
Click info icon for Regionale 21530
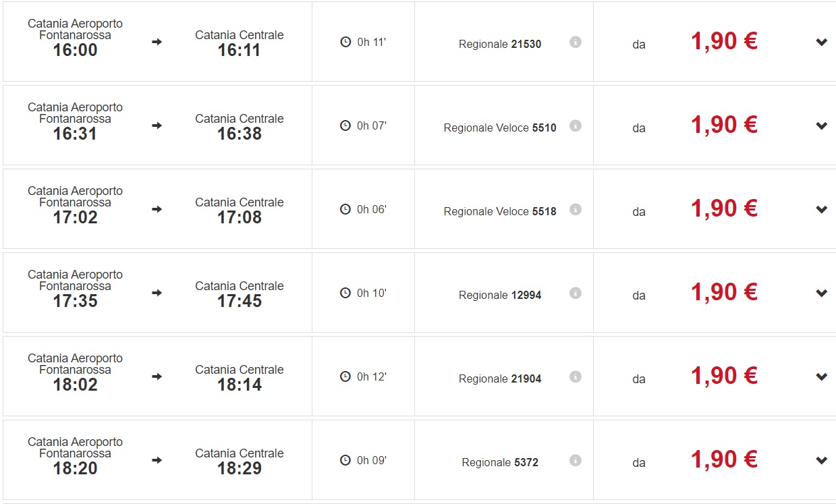[575, 42]
